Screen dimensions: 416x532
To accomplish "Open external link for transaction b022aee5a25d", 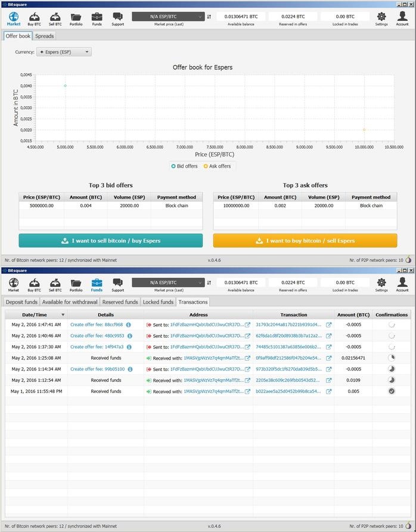I will point(328,391).
